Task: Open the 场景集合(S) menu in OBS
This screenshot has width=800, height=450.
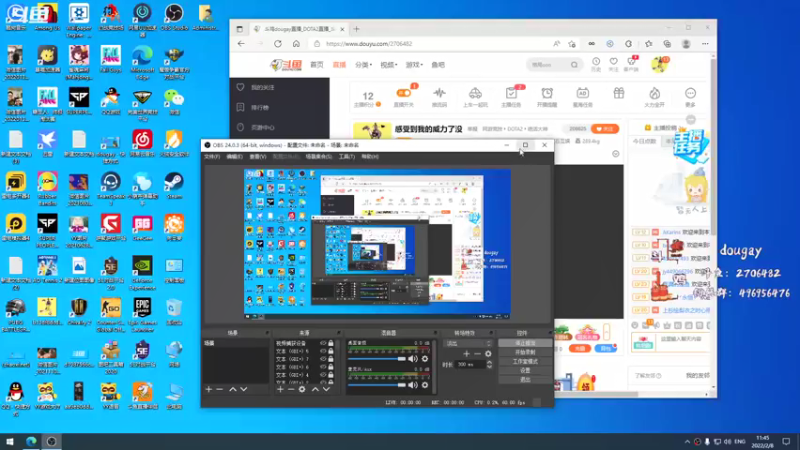Action: (x=318, y=157)
